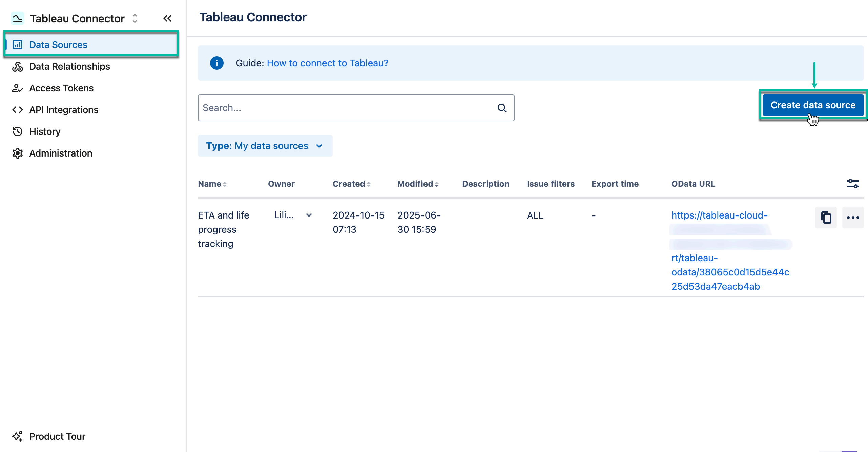This screenshot has width=868, height=452.
Task: Click the column configuration sliders icon
Action: (853, 184)
